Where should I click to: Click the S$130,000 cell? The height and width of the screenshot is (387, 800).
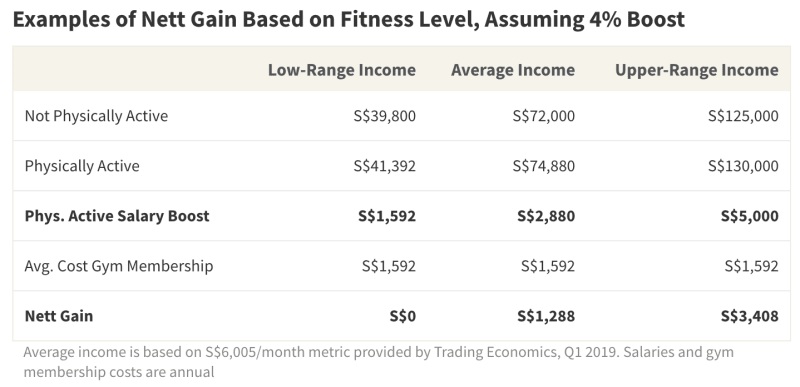743,166
